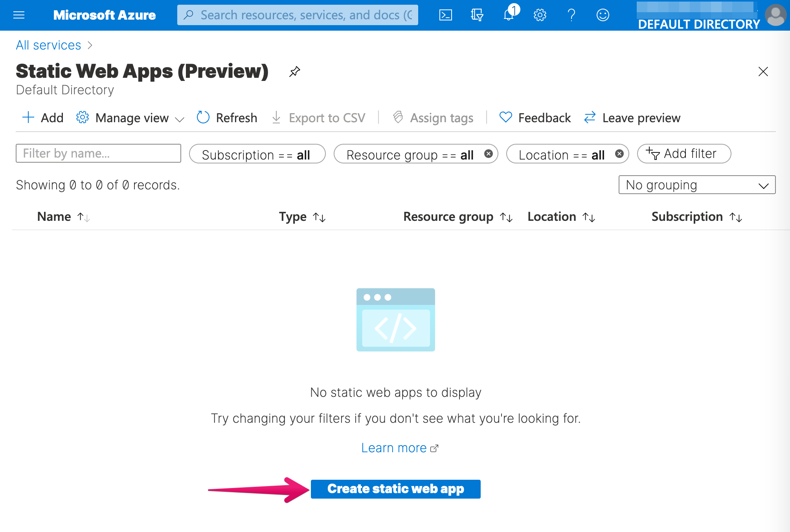The image size is (790, 532).
Task: Click the search resources box
Action: tap(298, 15)
